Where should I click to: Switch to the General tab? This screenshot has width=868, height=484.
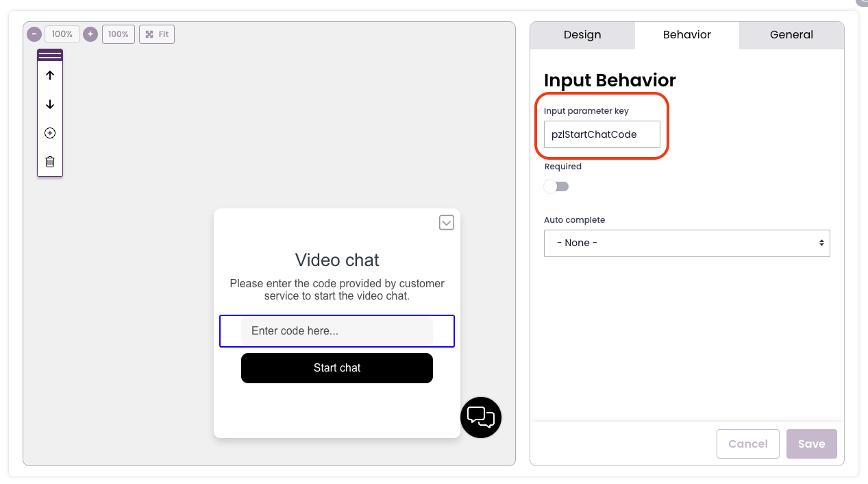coord(791,35)
